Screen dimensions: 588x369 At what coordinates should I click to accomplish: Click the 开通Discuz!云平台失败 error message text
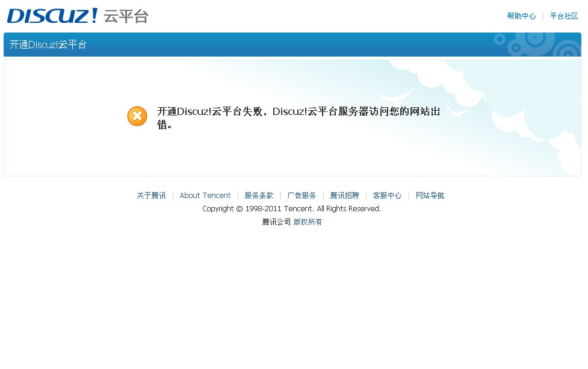coord(299,118)
